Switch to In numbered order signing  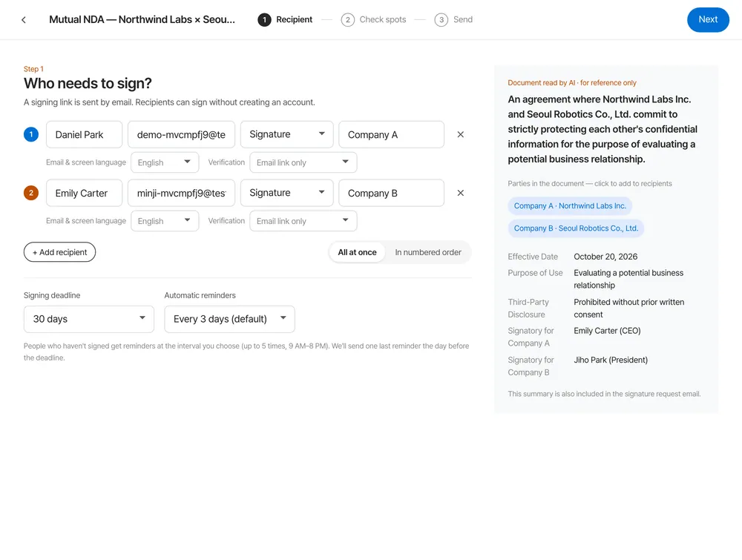(428, 252)
